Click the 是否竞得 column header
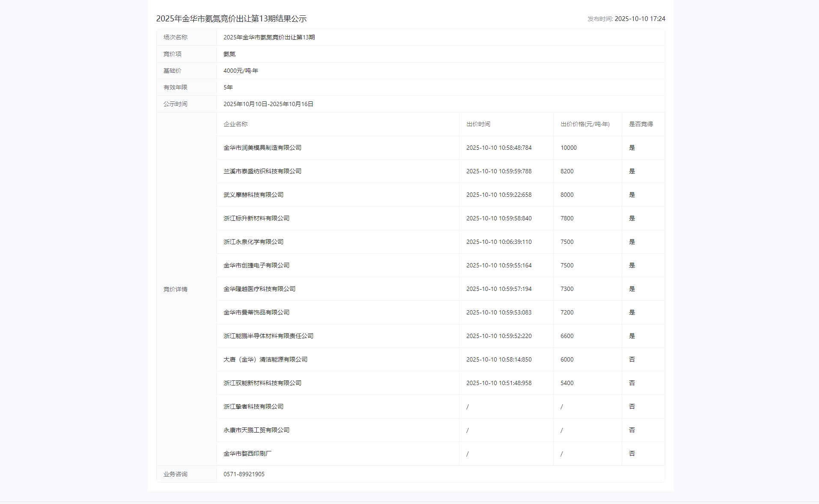This screenshot has width=819, height=504. 641,124
